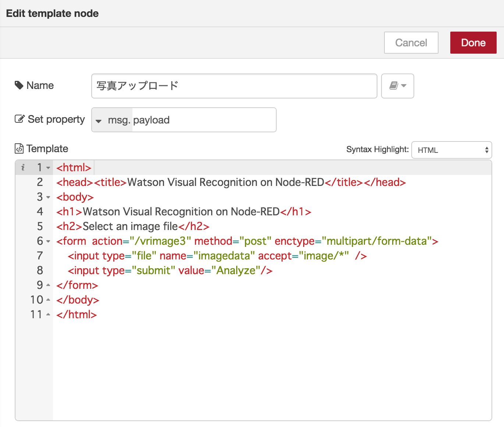Click the tag icon beside Name

[x=19, y=85]
